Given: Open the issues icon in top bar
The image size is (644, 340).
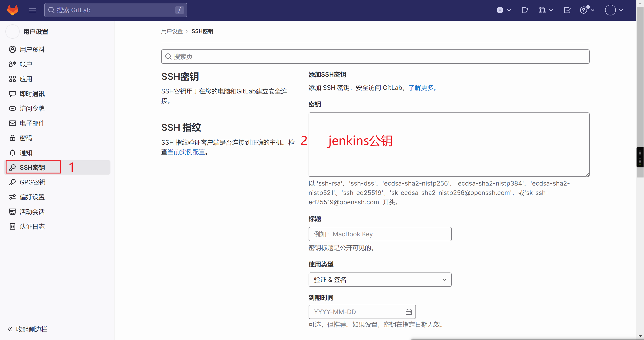Looking at the screenshot, I should [525, 10].
